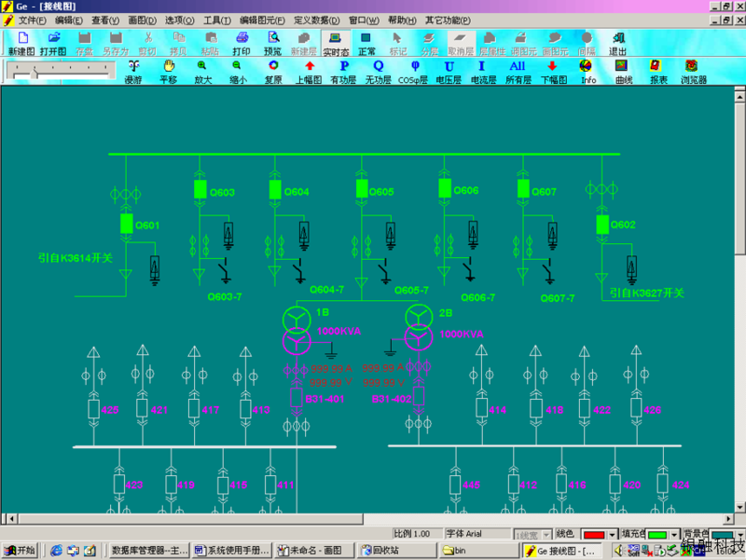The height and width of the screenshot is (560, 746).
Task: Click breaker Q603 on the diagram
Action: pos(200,190)
